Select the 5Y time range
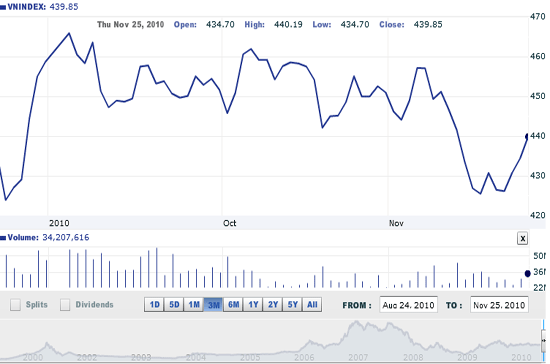 point(292,304)
